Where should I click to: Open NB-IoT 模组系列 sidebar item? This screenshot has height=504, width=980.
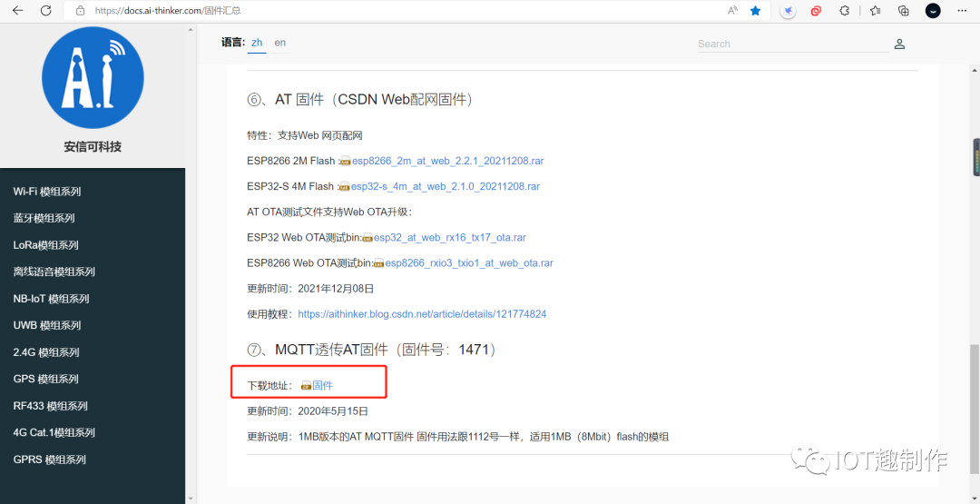51,299
